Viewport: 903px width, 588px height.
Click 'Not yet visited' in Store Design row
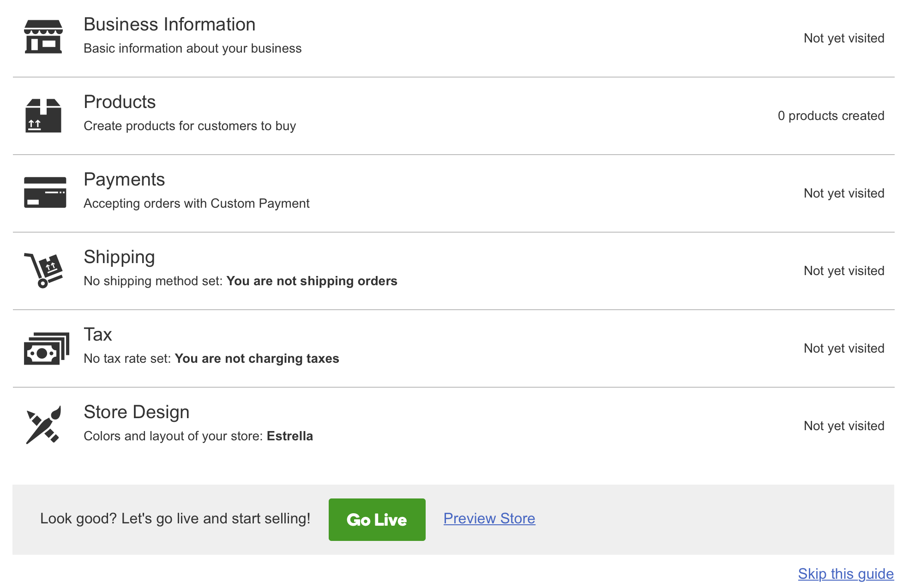[x=844, y=426]
